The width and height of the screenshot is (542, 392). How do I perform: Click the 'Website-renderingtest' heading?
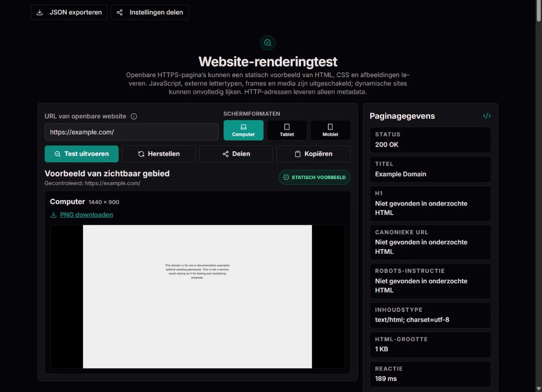pyautogui.click(x=268, y=61)
